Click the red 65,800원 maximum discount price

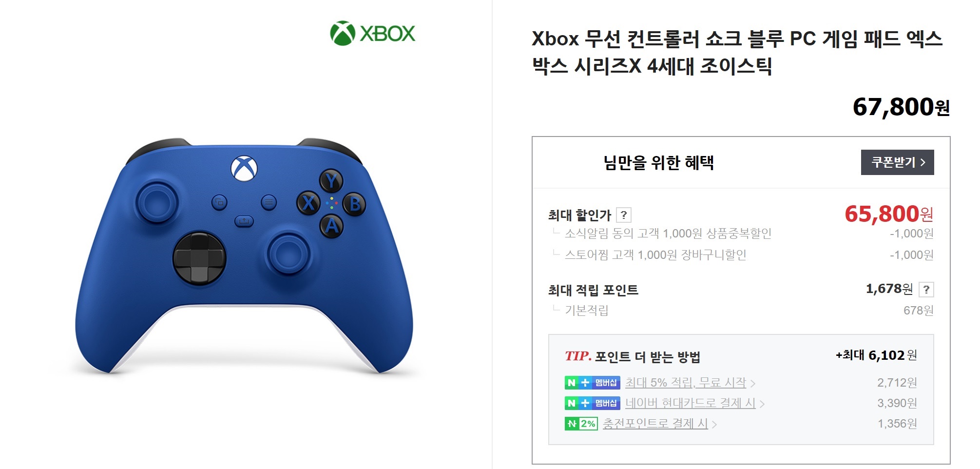point(889,214)
